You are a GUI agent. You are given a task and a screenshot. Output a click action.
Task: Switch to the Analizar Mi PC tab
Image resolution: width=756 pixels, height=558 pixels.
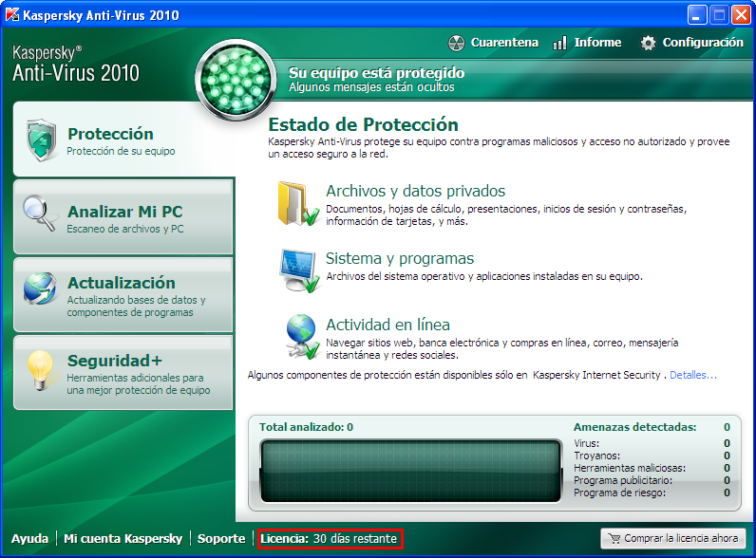[x=123, y=216]
